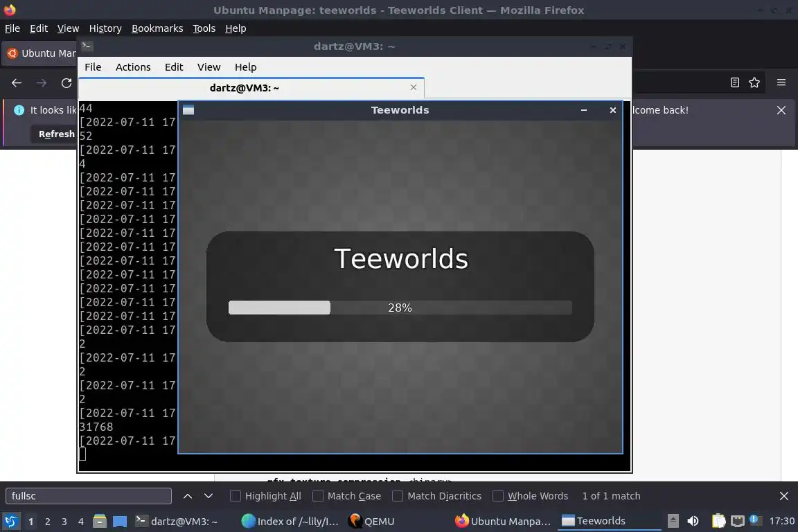Screen dimensions: 798x532
Task: Click the terminal window title-bar icon
Action: tap(87, 46)
